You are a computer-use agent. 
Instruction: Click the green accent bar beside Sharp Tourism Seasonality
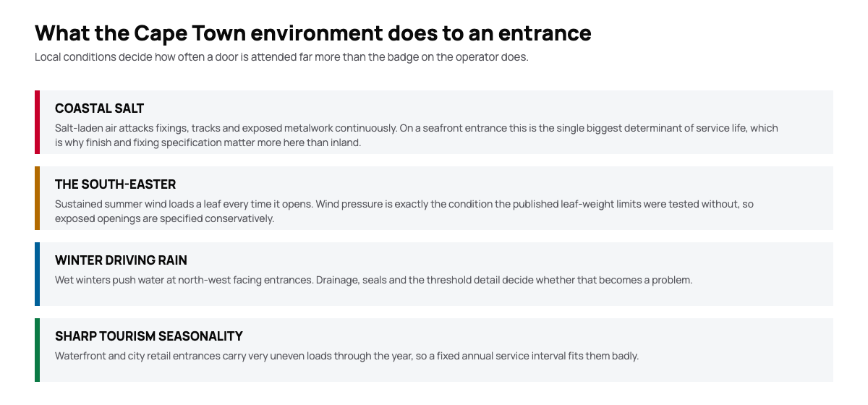tap(37, 350)
